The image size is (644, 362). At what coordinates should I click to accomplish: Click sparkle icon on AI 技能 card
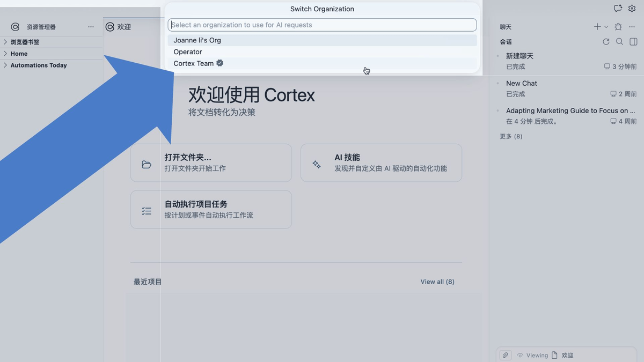point(317,165)
